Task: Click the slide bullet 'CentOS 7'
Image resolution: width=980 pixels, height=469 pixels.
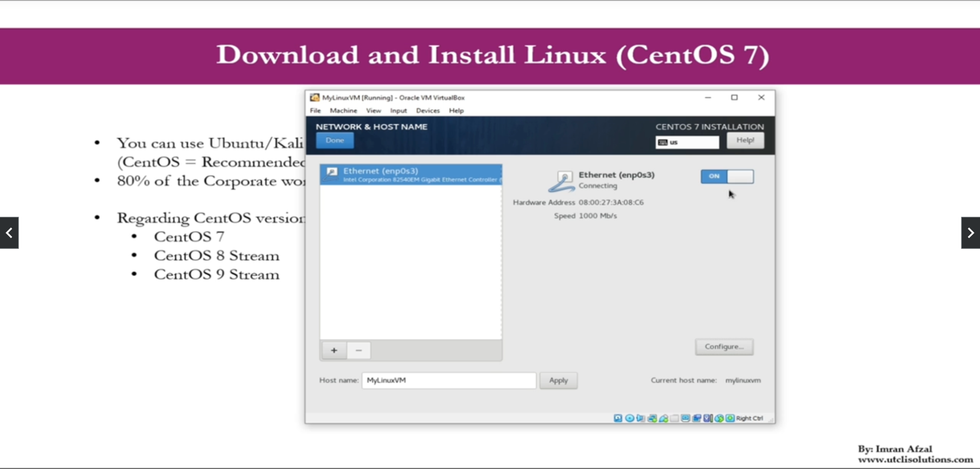Action: coord(189,237)
